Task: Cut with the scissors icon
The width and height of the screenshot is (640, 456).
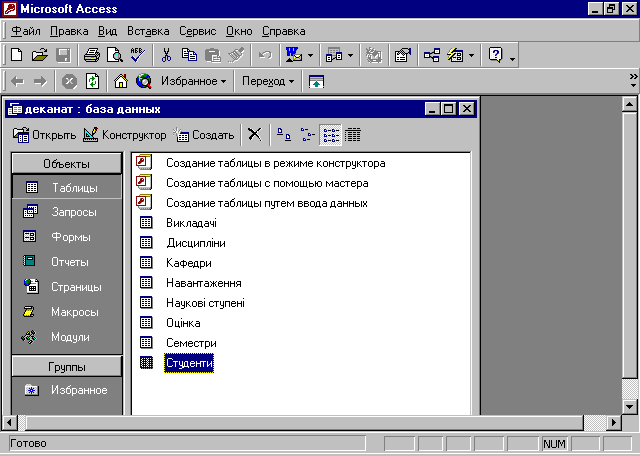Action: pyautogui.click(x=166, y=55)
